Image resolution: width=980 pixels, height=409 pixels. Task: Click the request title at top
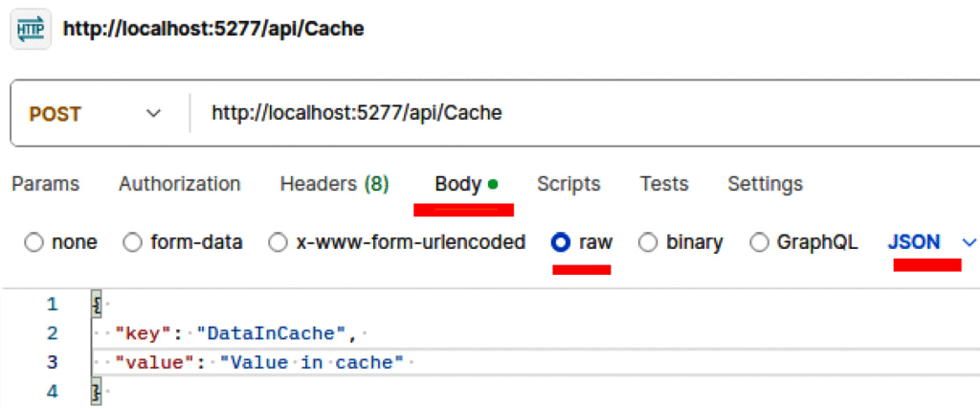(x=213, y=29)
